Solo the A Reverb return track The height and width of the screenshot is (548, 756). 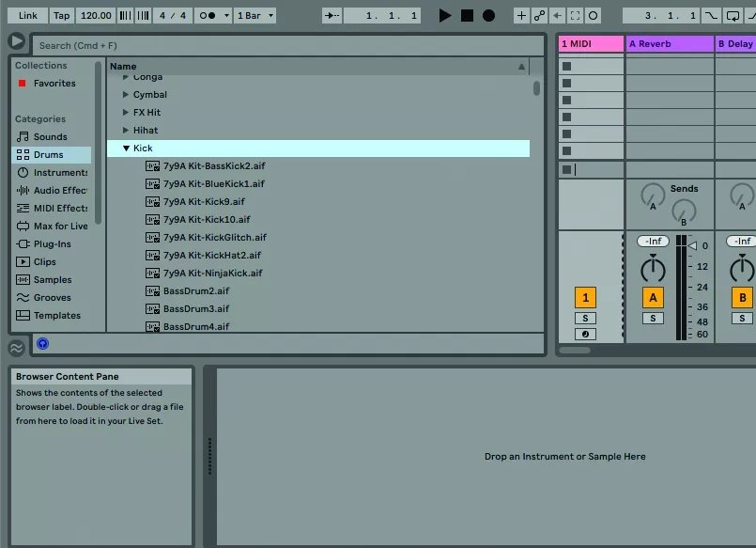coord(653,319)
